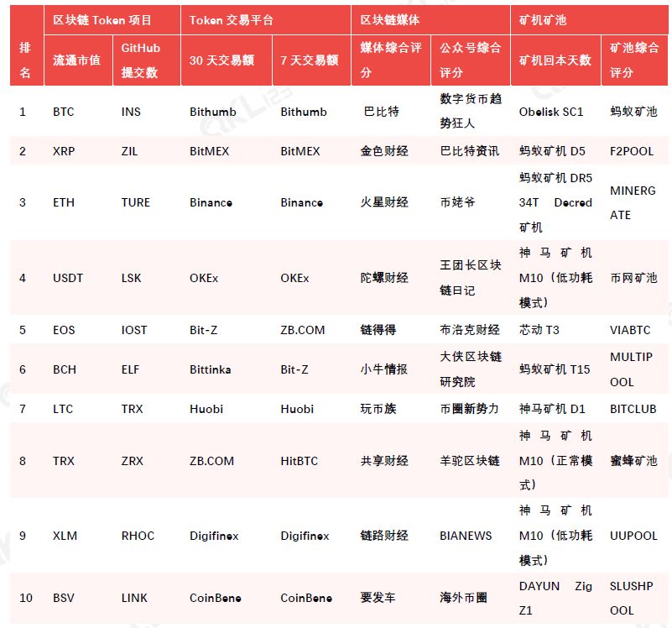Click the TURE cell

135,202
